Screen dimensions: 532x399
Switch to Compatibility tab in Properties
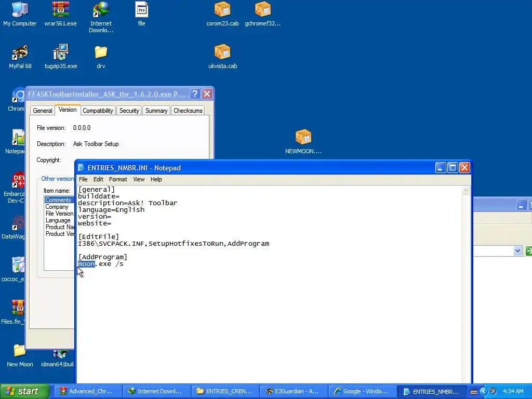98,111
